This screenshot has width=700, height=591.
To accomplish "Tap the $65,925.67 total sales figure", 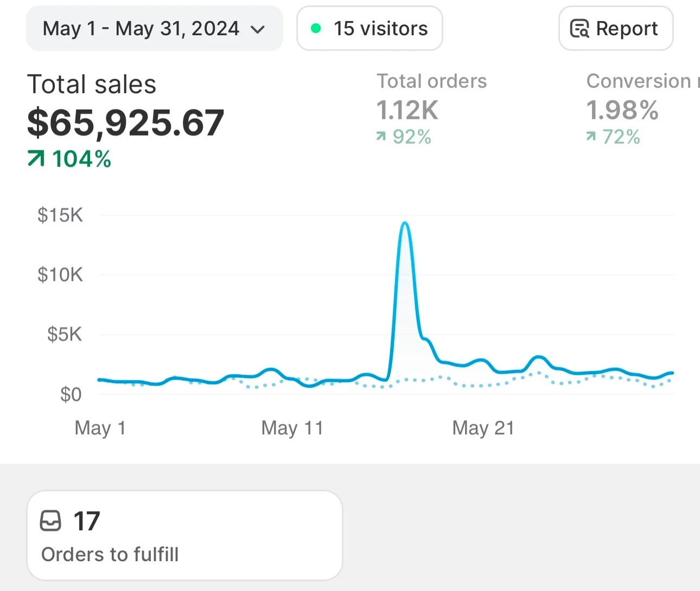I will coord(125,123).
